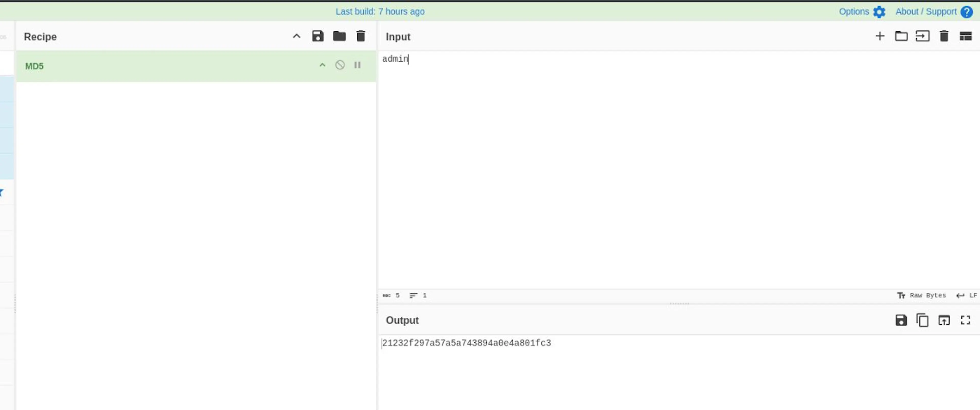Set breakpoint on MD5 operation
980x410 pixels.
357,65
